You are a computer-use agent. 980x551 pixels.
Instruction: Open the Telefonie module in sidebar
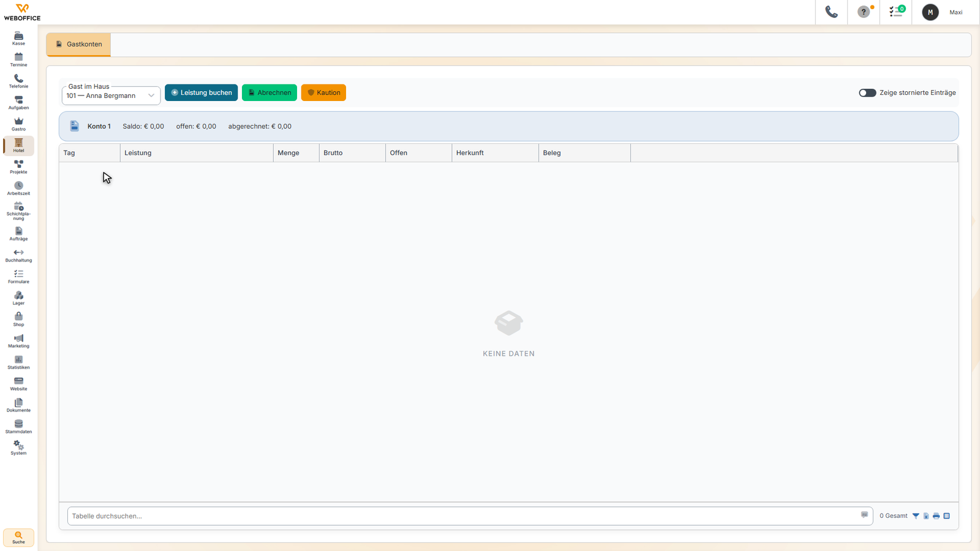tap(18, 81)
